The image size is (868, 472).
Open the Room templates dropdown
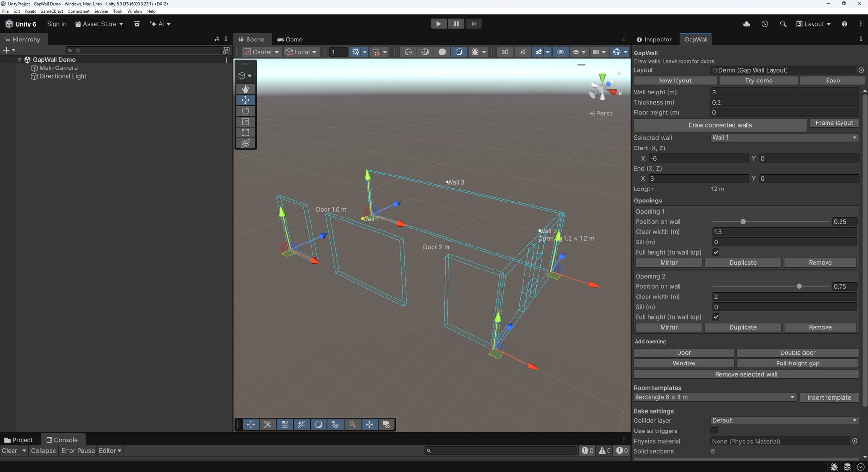715,397
